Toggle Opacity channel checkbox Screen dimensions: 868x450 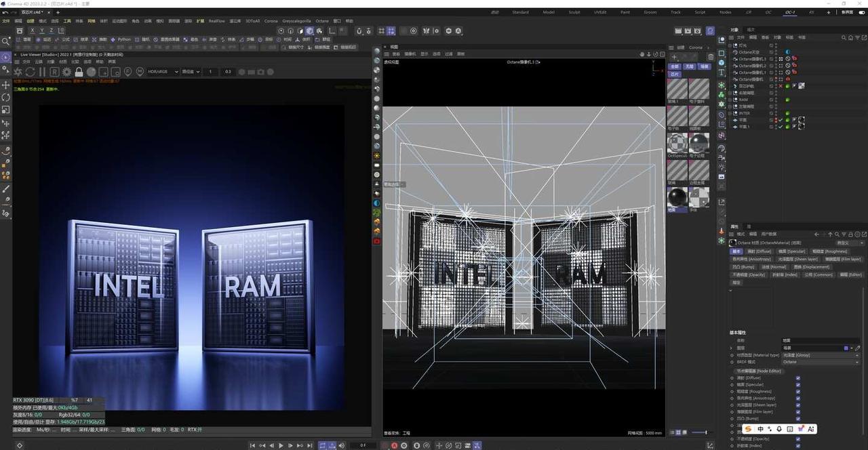point(798,439)
